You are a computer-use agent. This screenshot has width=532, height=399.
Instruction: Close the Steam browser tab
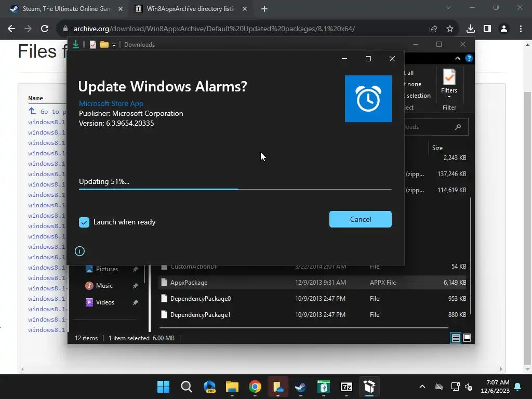(x=121, y=9)
